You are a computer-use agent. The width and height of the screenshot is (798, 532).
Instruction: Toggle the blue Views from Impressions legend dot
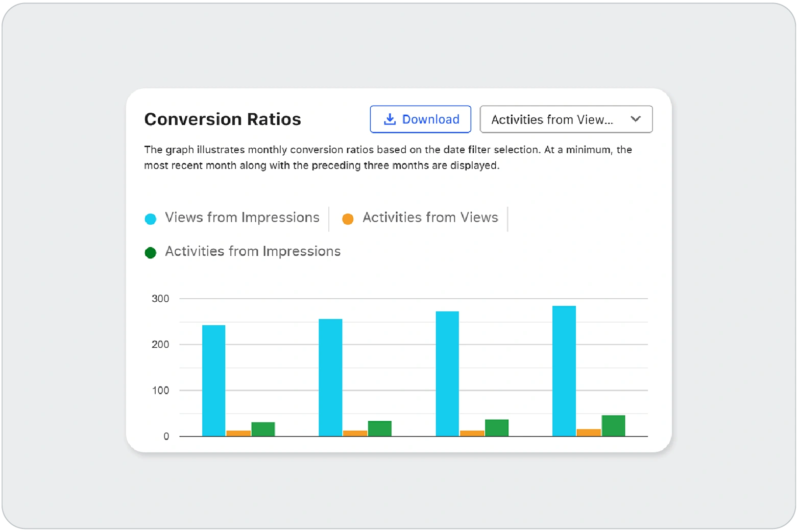pos(150,219)
